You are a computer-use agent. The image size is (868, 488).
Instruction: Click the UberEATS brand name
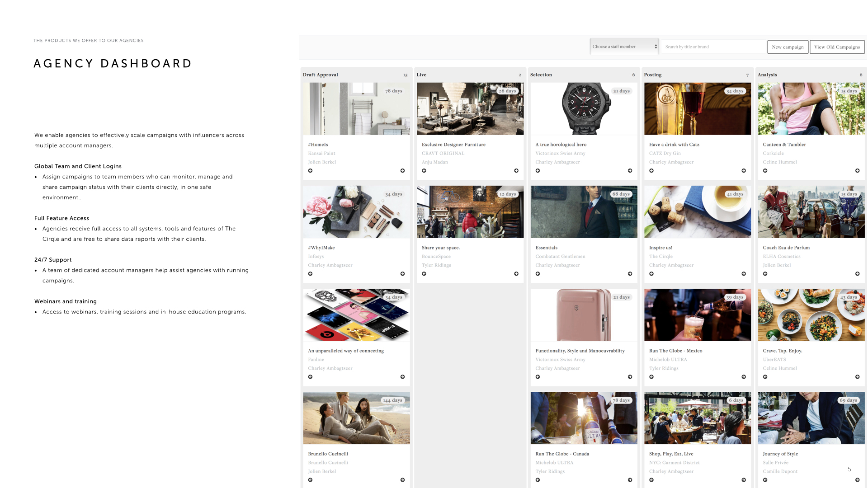[774, 359]
